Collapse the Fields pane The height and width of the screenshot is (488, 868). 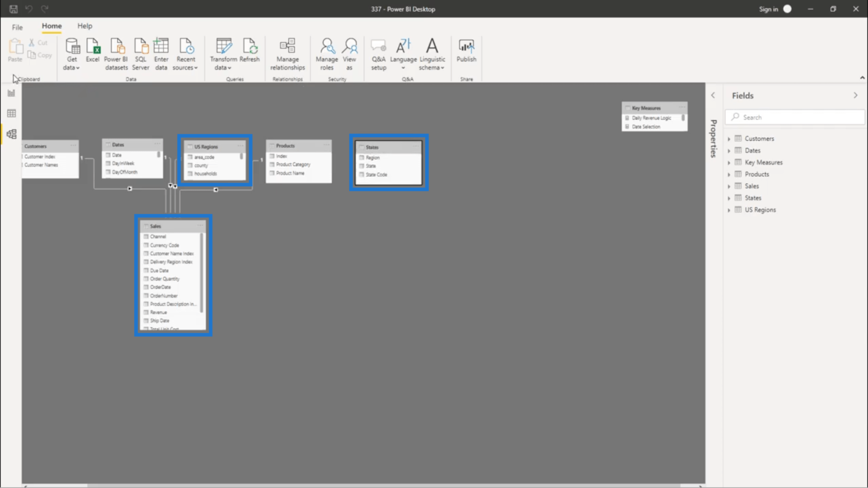[856, 96]
